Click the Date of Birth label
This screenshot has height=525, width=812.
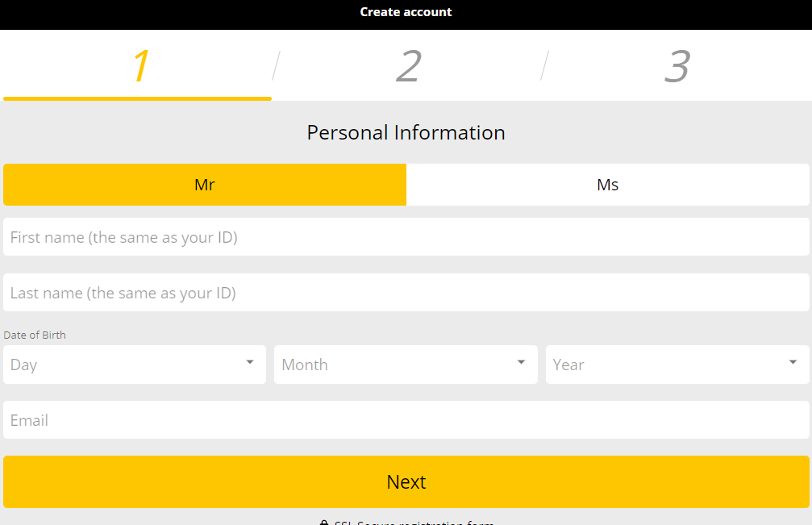click(35, 335)
